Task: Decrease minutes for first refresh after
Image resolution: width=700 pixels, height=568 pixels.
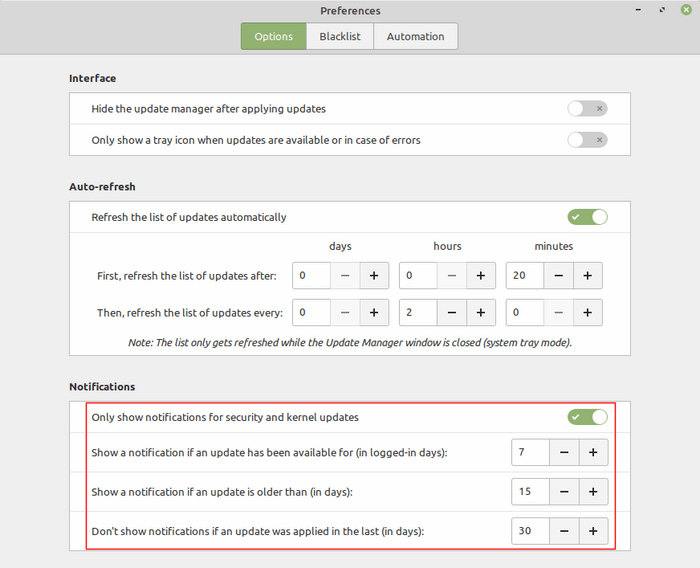Action: coord(558,276)
